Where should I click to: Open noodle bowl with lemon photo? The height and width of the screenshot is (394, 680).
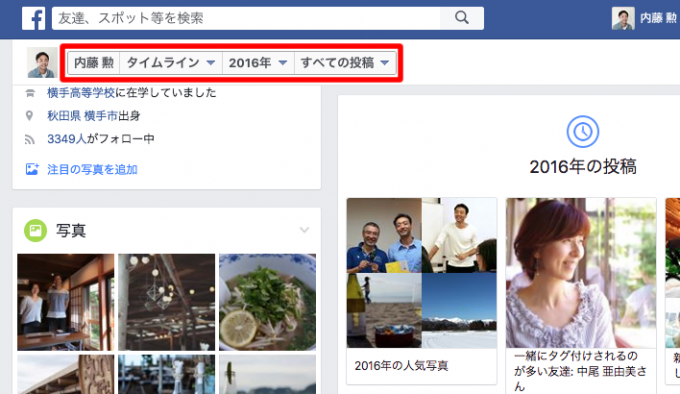pos(268,302)
